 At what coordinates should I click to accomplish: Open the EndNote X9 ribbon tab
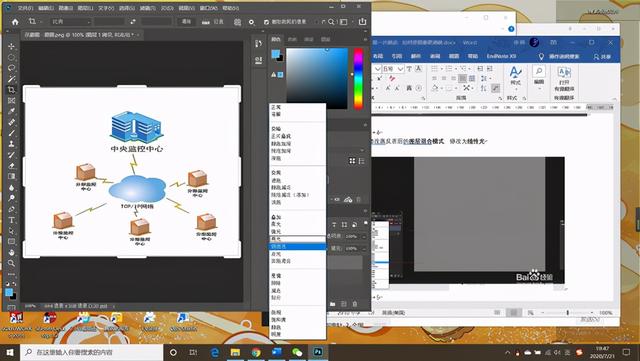(x=501, y=56)
